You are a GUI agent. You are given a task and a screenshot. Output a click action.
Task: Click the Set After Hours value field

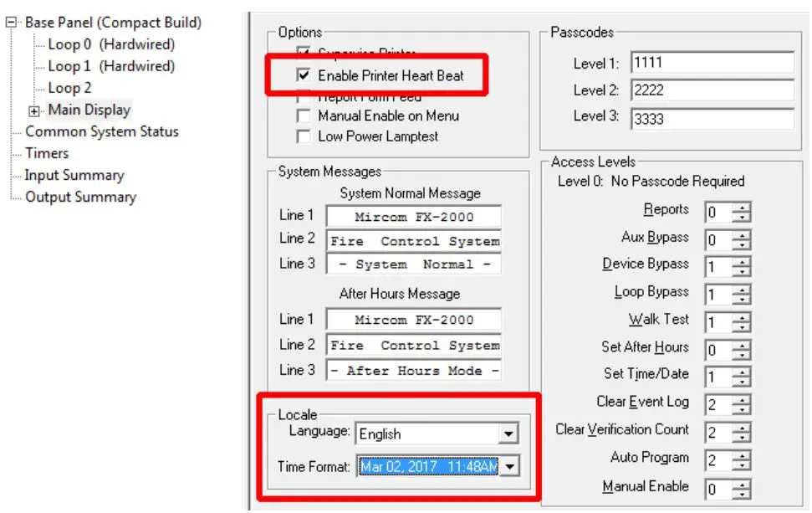719,351
